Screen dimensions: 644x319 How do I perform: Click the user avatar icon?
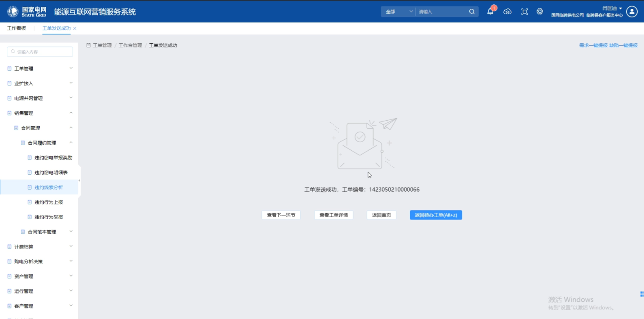coord(632,12)
